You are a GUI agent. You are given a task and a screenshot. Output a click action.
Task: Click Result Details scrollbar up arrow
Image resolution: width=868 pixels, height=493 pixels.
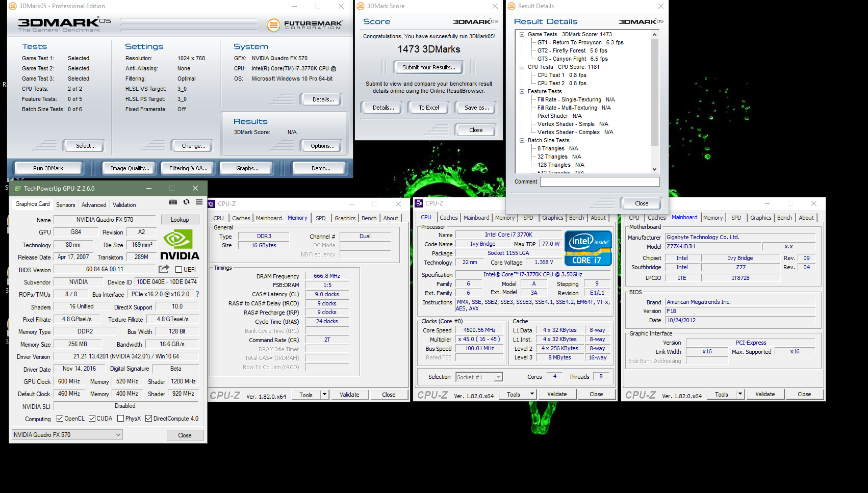pyautogui.click(x=654, y=35)
